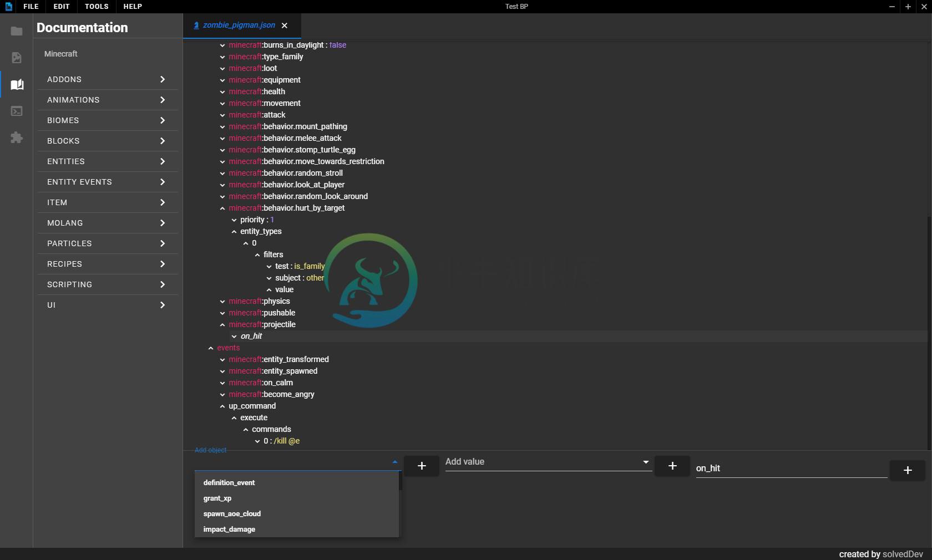The image size is (932, 560).
Task: Expand the minecraft:attack node
Action: (x=222, y=115)
